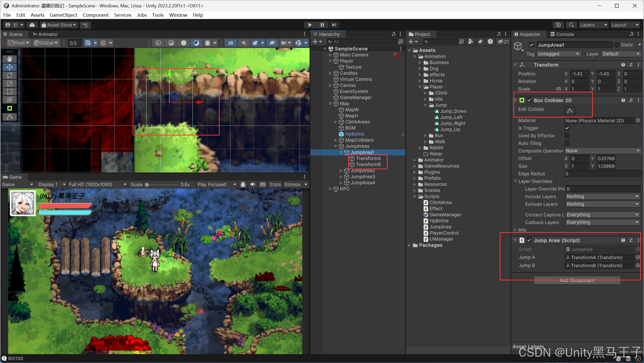This screenshot has height=363, width=644.
Task: Mute audio in Game view toolbar
Action: click(x=253, y=184)
